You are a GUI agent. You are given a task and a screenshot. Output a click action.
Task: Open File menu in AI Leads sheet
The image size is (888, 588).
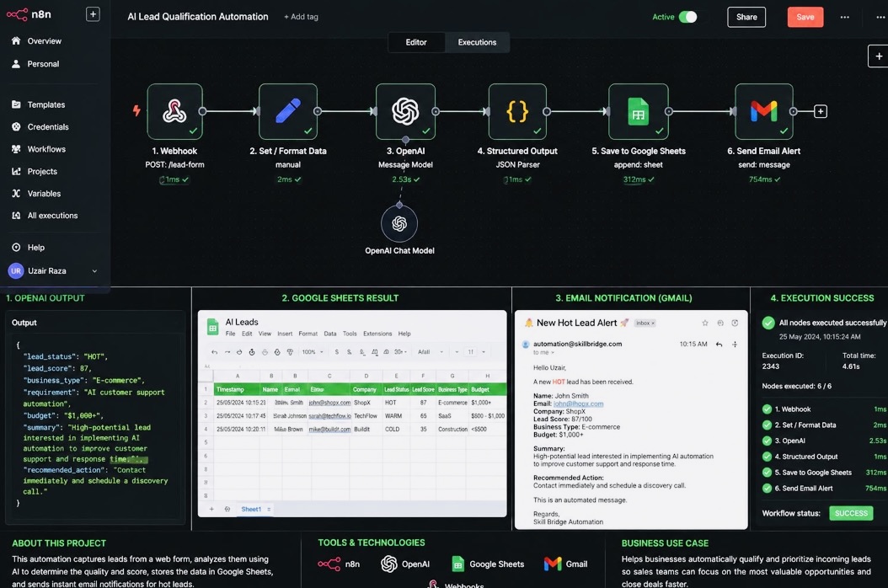230,334
